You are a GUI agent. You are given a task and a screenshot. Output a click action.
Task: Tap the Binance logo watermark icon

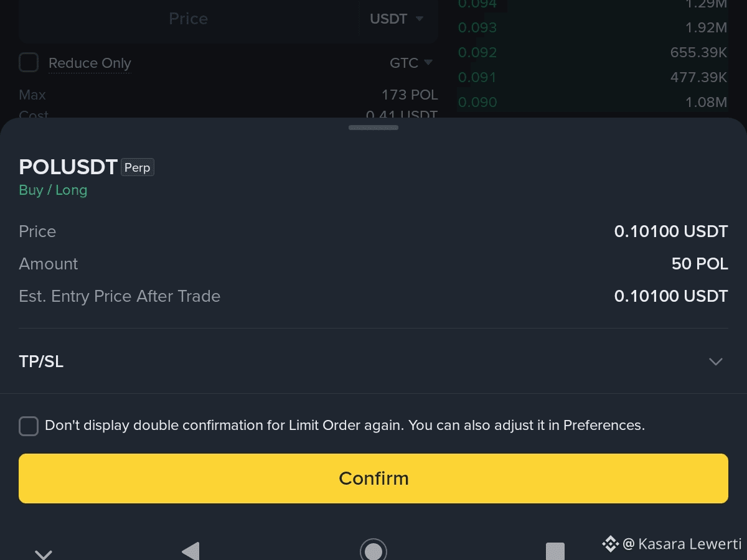click(610, 544)
